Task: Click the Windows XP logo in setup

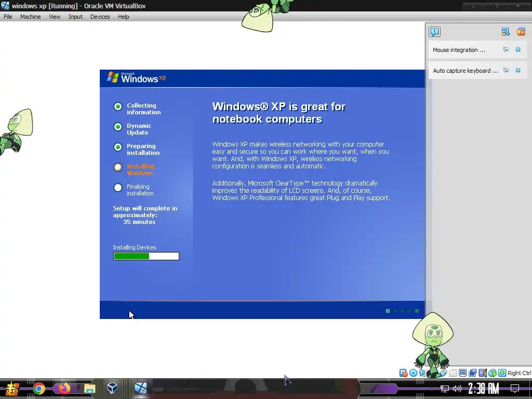Action: [x=137, y=78]
